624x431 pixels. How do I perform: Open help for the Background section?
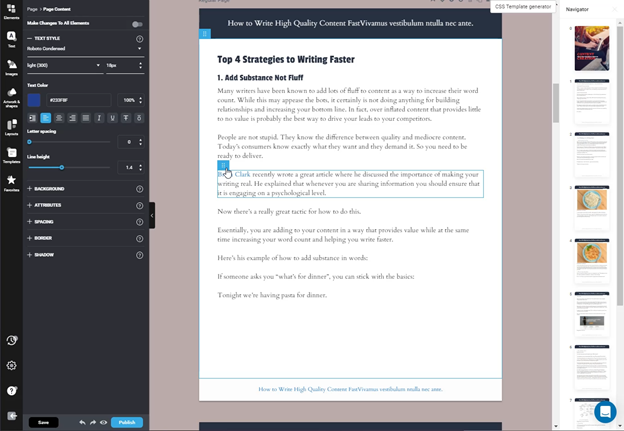[139, 189]
